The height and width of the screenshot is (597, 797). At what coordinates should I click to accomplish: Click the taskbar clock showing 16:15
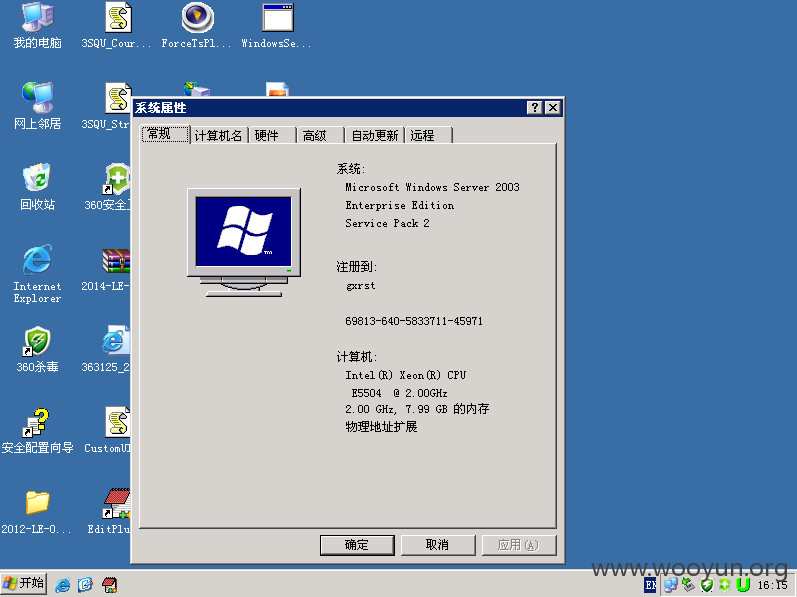point(772,585)
